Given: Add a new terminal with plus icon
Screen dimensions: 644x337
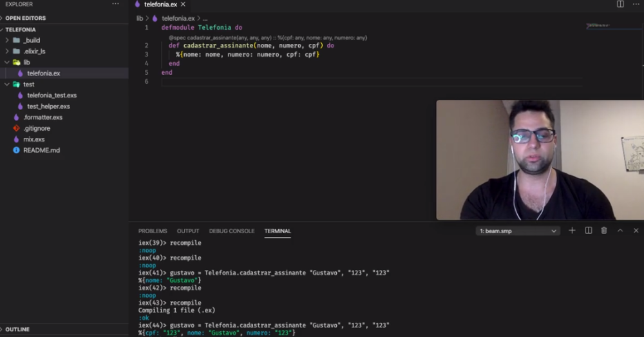Looking at the screenshot, I should point(572,231).
